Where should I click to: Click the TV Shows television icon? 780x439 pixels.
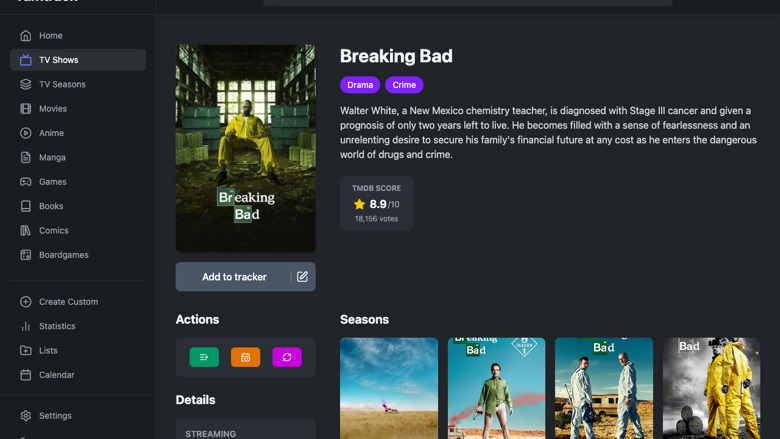click(x=25, y=60)
